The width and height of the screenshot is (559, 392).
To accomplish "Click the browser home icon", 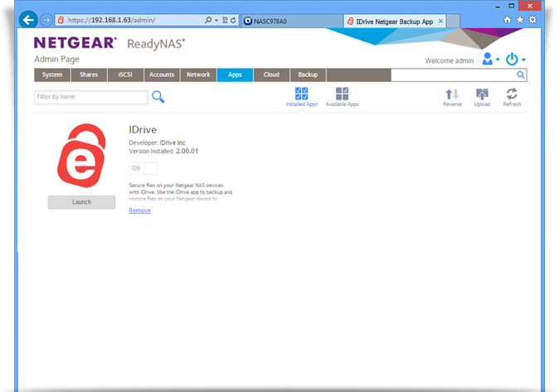I will [508, 20].
